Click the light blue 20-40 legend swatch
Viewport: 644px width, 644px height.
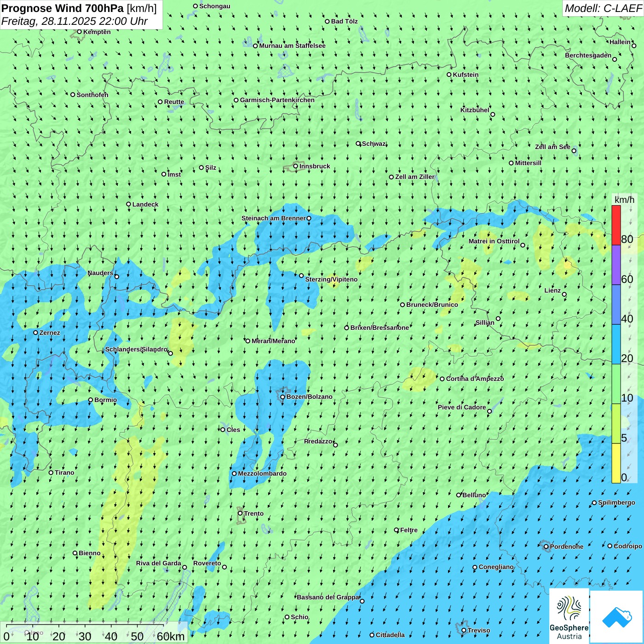[616, 344]
